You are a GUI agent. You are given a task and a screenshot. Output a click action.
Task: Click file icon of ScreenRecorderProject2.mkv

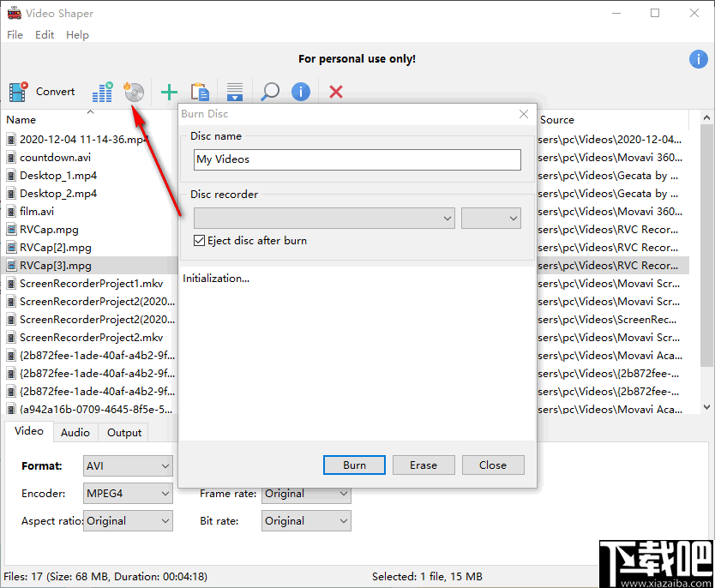point(11,338)
